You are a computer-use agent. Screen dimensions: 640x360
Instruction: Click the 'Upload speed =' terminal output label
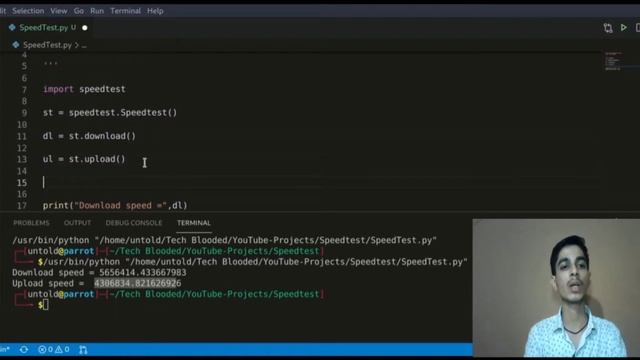pos(48,283)
